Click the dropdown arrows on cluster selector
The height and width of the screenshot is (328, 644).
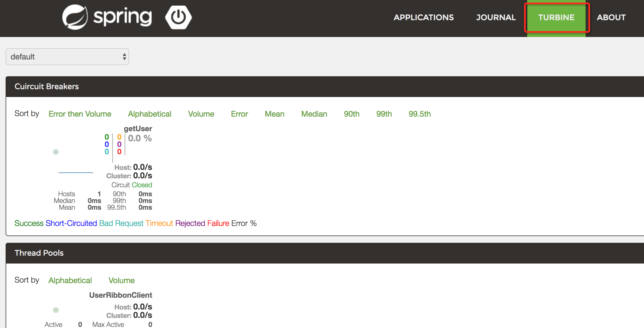tap(124, 57)
